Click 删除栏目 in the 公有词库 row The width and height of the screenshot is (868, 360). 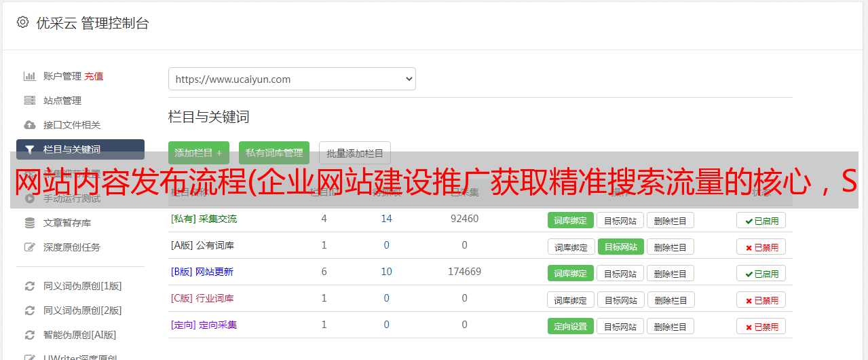pos(671,247)
